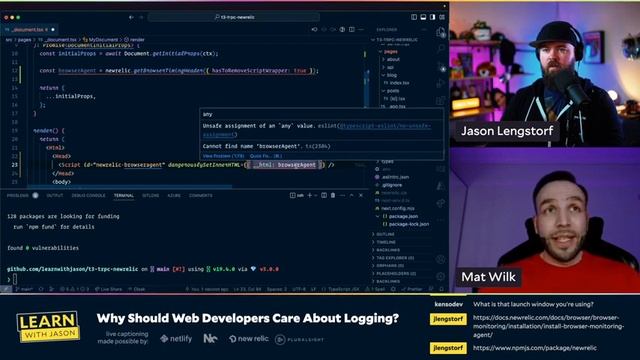Click the render breadcrumb
This screenshot has width=640, height=360.
[x=135, y=40]
